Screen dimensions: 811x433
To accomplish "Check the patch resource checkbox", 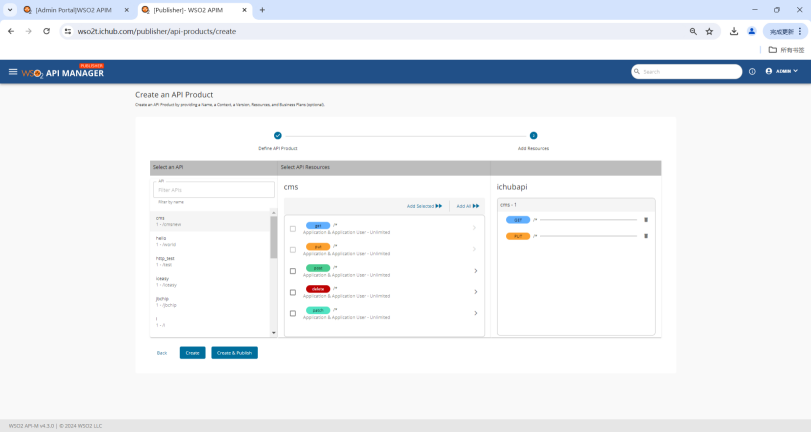I will point(293,313).
